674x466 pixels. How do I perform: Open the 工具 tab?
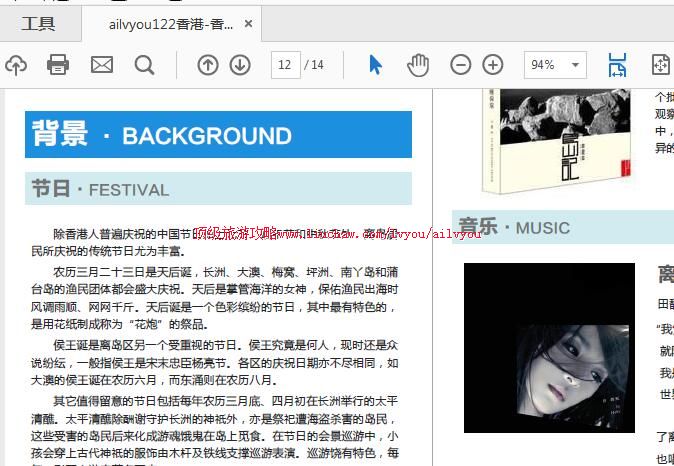[x=39, y=24]
